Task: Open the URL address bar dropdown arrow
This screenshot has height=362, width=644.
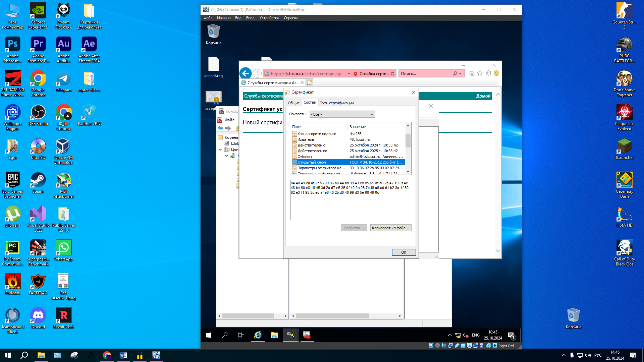Action: [349, 74]
